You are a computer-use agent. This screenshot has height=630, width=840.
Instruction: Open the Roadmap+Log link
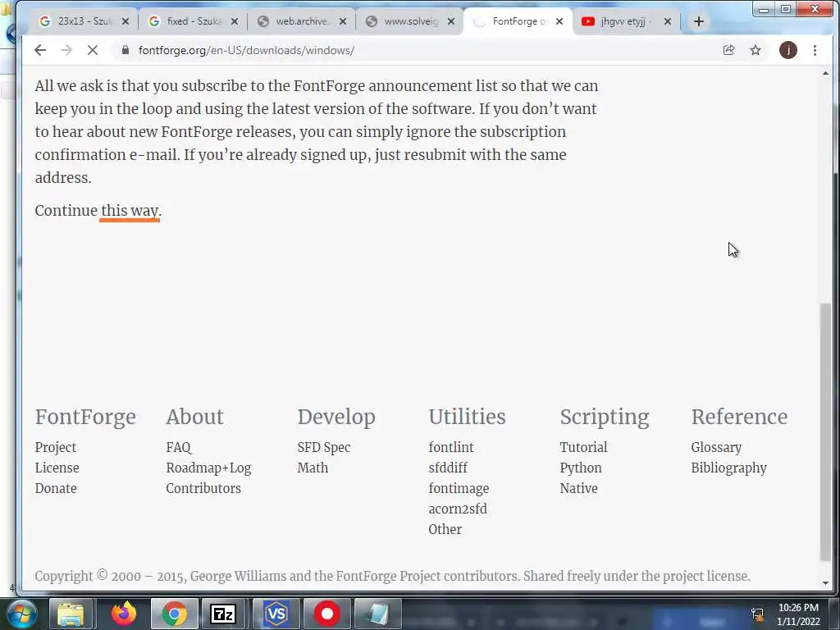[208, 468]
